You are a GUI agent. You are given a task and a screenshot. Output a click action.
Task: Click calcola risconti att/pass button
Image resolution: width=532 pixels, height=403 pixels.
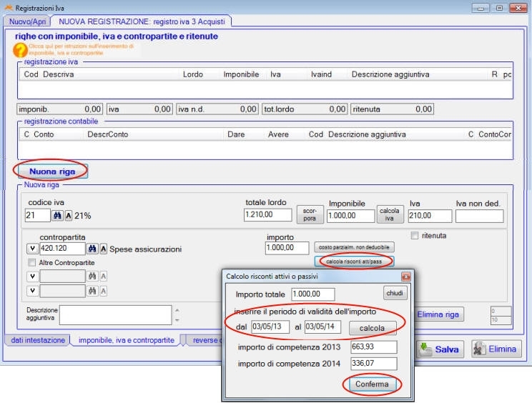click(354, 262)
